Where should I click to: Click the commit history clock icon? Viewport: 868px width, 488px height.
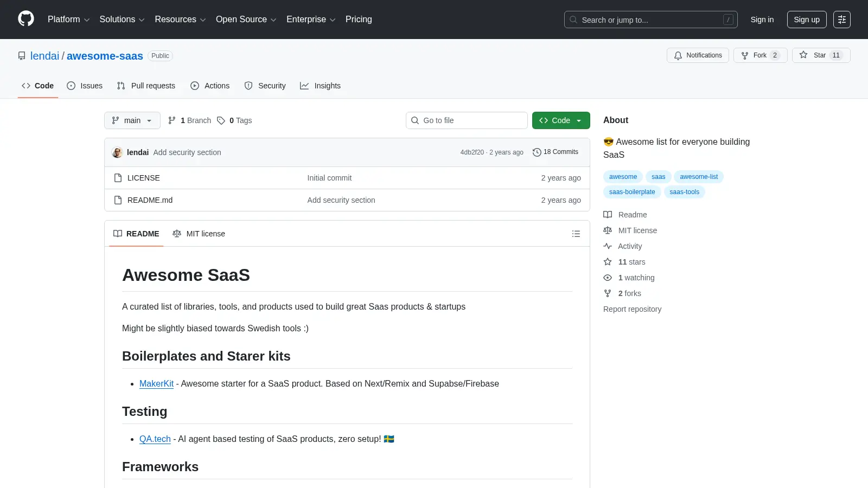pos(537,152)
